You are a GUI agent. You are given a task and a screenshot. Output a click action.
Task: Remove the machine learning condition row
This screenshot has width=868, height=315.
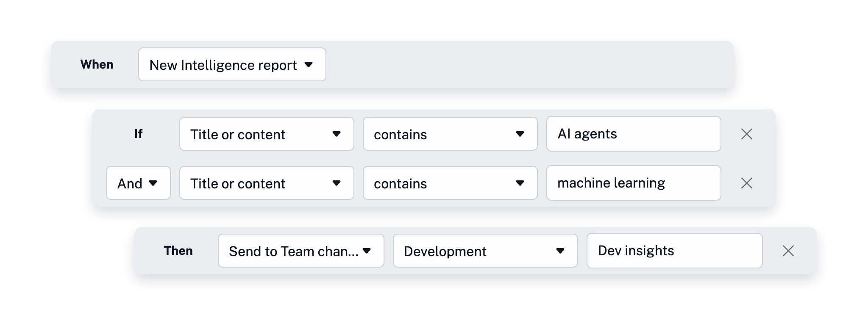click(746, 183)
